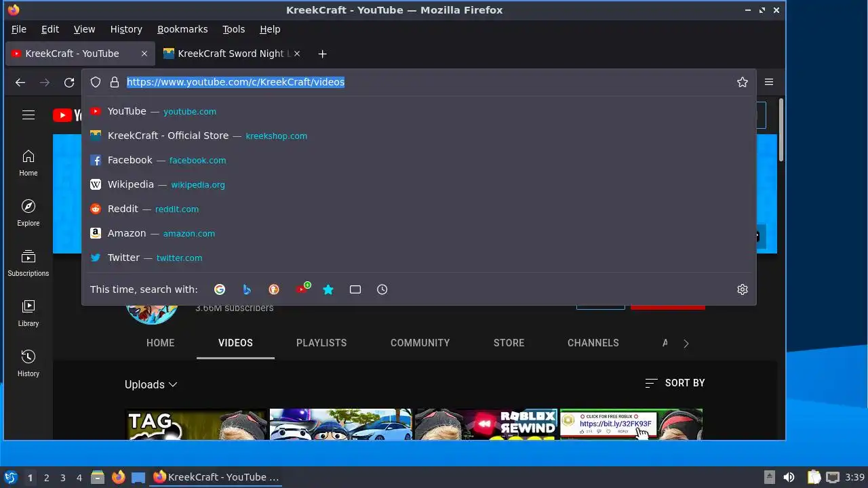The image size is (868, 488).
Task: Select YouTube suggestion youtube.com
Action: 418,111
